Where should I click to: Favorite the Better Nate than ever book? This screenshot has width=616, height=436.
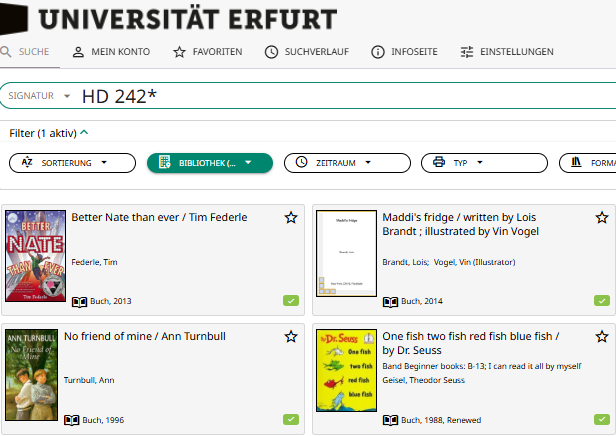291,217
